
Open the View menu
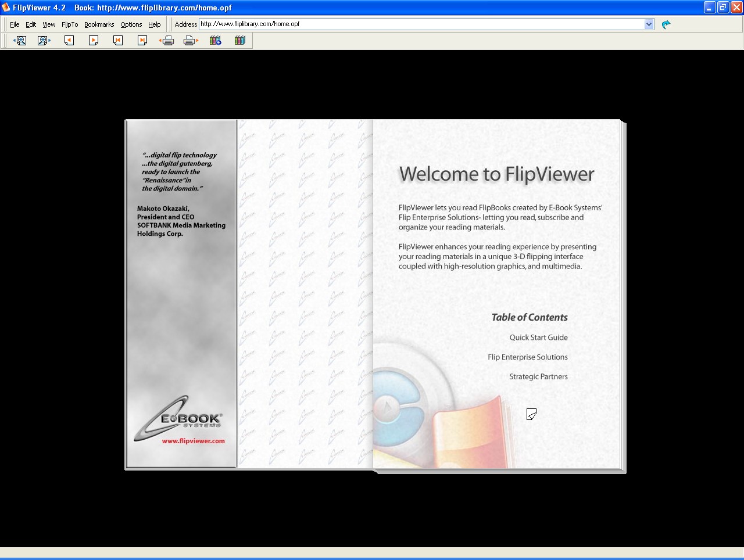point(49,24)
